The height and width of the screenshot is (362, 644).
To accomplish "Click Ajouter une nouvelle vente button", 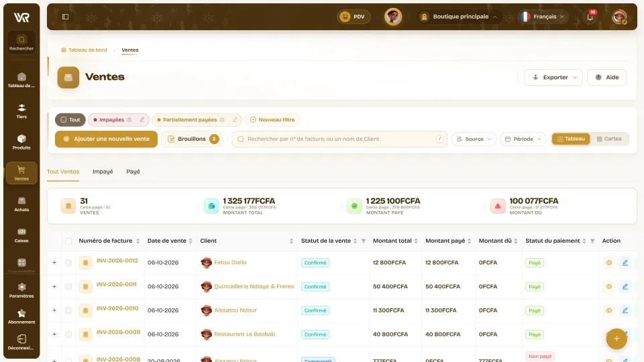I will pyautogui.click(x=106, y=139).
